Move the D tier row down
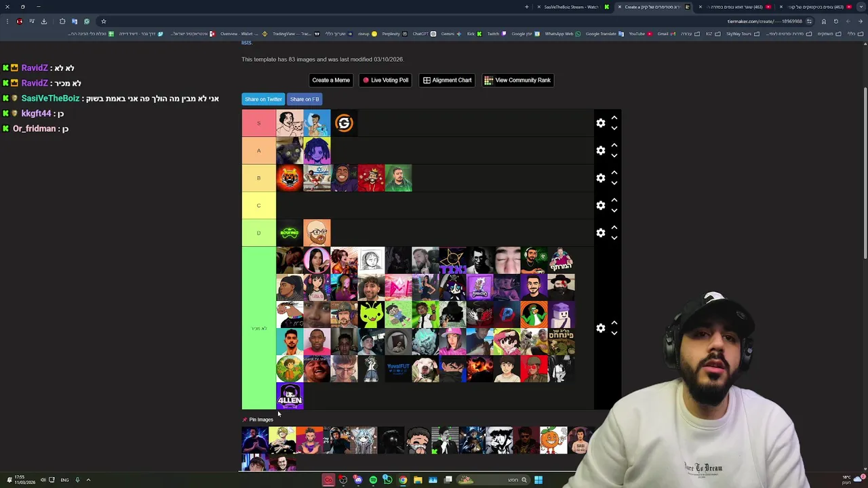The width and height of the screenshot is (868, 488). click(x=614, y=238)
